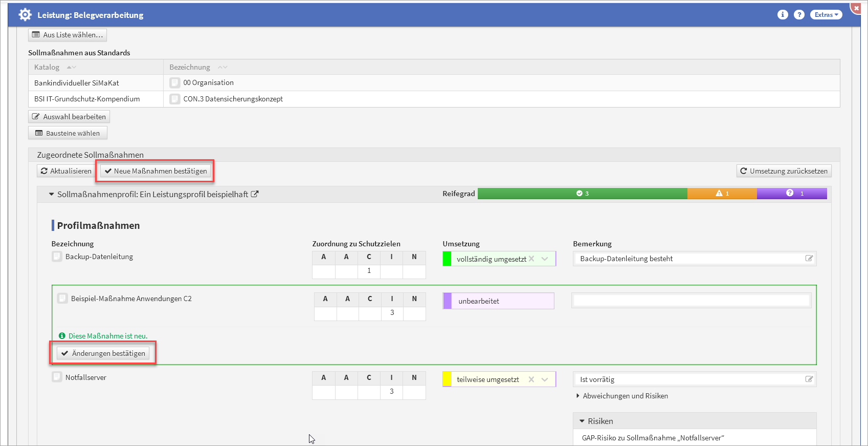Check the Notfallserver measure checkbox
Screen dimensions: 868x446
[57, 377]
